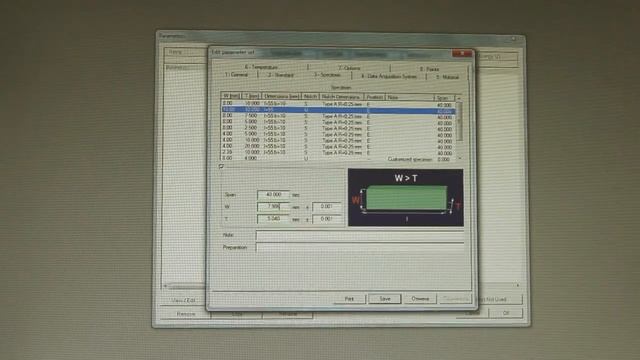Click the Preparation text field
Screen dimensions: 640x360
pos(360,247)
